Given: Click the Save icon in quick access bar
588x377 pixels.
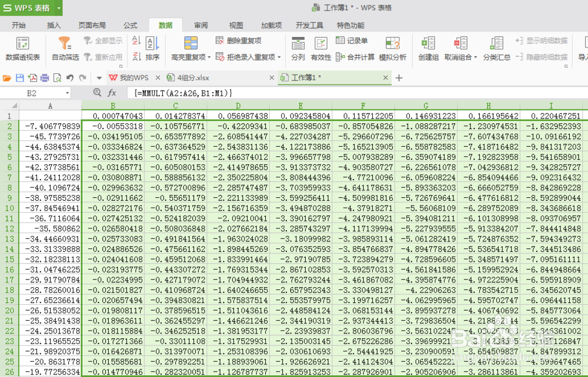Looking at the screenshot, I should coord(21,78).
